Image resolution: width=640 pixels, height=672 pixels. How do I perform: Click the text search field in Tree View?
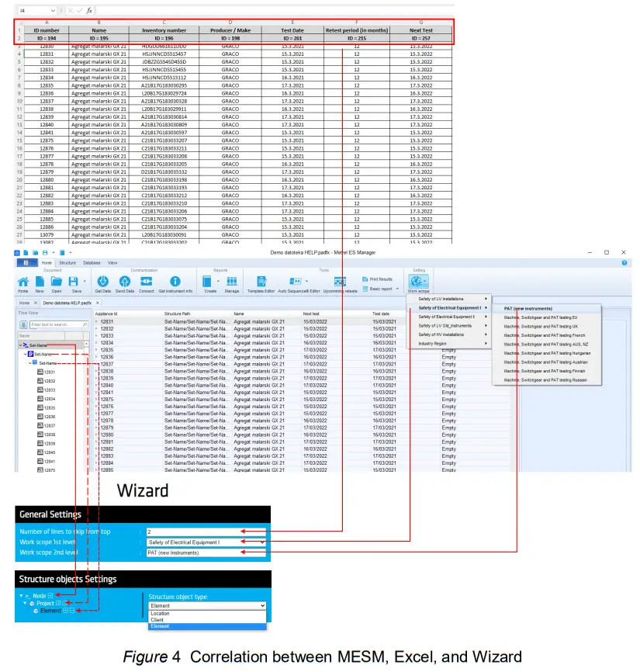click(x=57, y=324)
